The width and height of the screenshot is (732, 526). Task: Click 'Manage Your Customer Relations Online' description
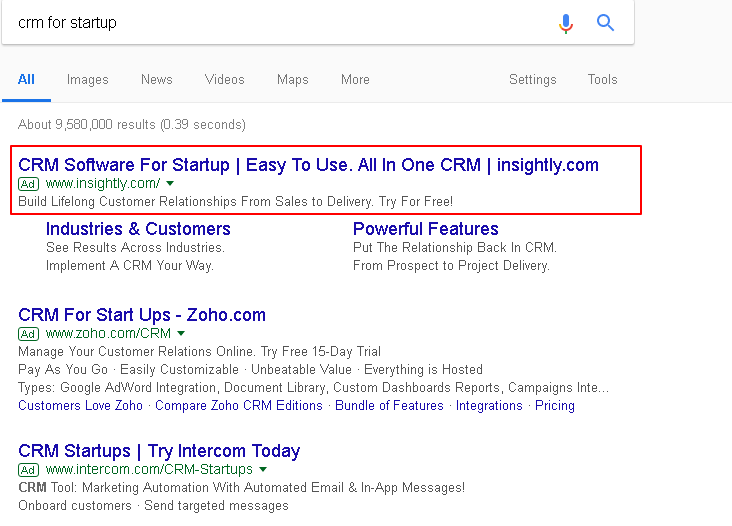pos(199,351)
